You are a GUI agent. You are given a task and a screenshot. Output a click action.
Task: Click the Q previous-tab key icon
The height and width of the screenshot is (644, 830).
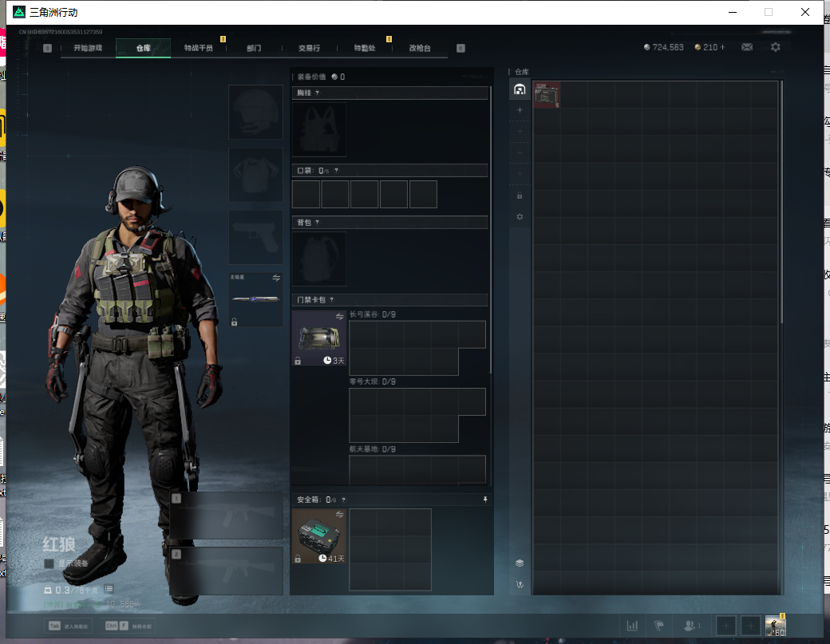48,48
